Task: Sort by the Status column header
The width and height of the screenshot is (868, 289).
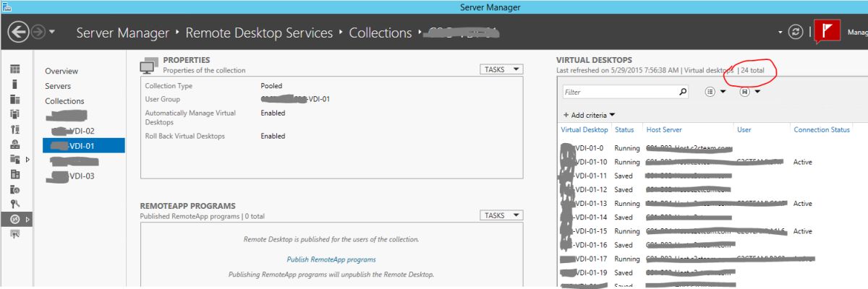Action: (x=624, y=130)
